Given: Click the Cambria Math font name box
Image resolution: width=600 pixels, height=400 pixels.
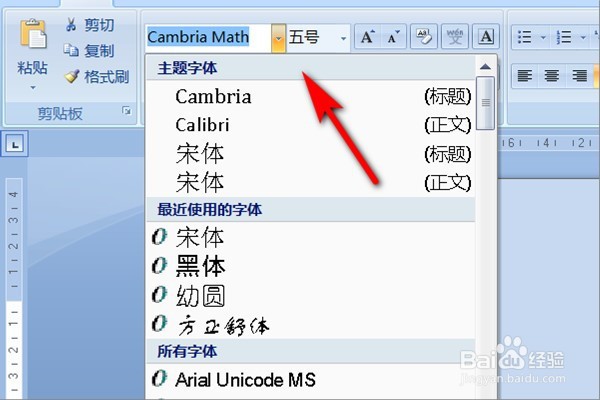Looking at the screenshot, I should click(209, 38).
